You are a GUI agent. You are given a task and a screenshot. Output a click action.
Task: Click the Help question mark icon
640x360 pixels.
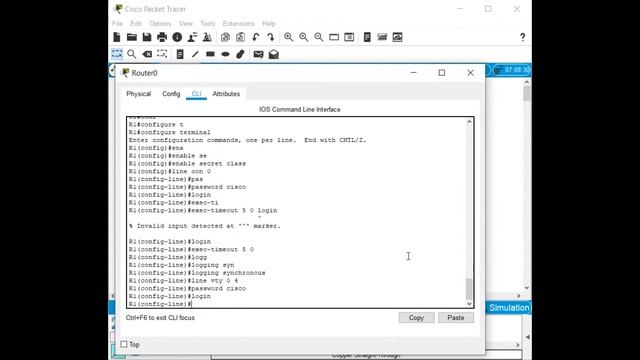pos(522,37)
